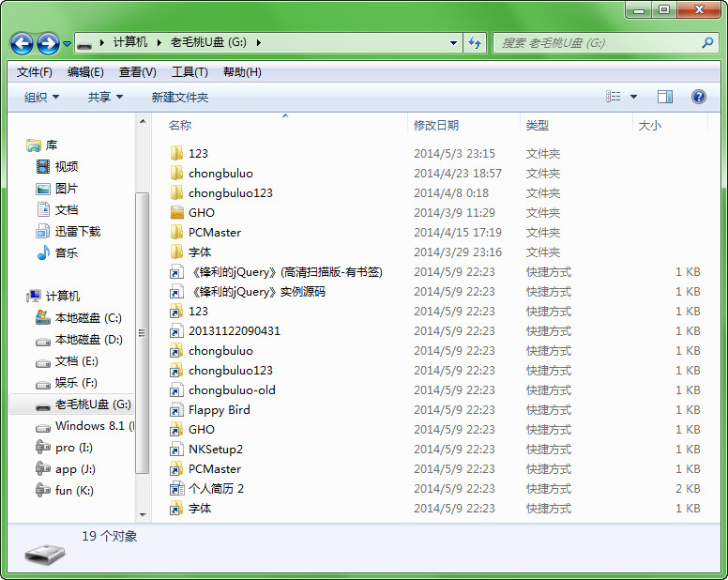Open the view options dropdown arrow
The height and width of the screenshot is (580, 728).
point(633,97)
